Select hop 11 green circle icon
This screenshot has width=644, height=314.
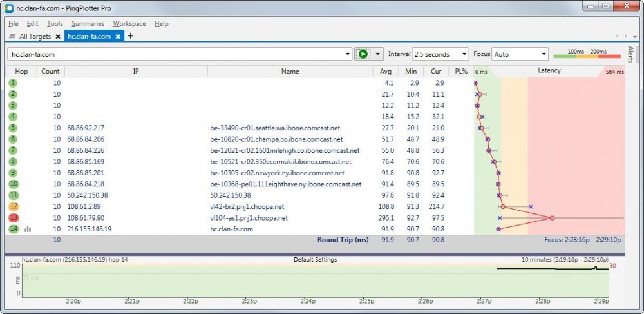13,195
